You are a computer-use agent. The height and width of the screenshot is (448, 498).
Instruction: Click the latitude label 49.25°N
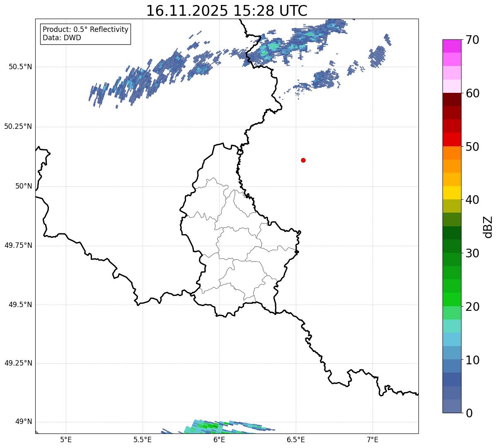(18, 363)
